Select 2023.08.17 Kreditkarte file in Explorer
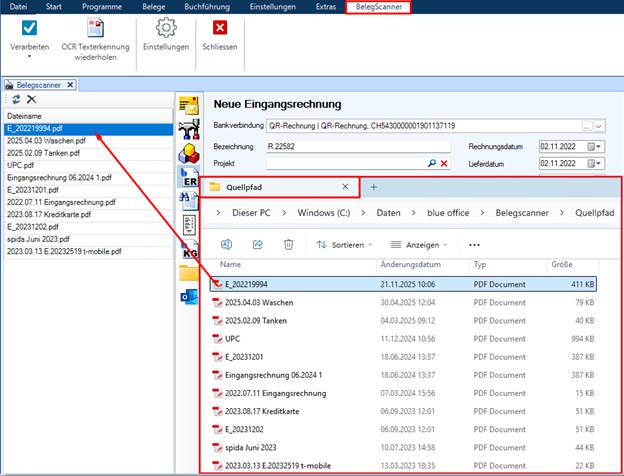The width and height of the screenshot is (624, 476). coord(404,411)
